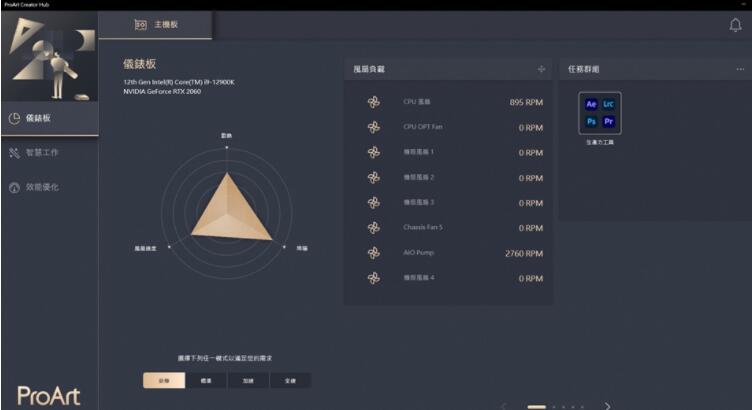The height and width of the screenshot is (410, 752).
Task: Click the AIO Pump fan icon
Action: [x=373, y=253]
